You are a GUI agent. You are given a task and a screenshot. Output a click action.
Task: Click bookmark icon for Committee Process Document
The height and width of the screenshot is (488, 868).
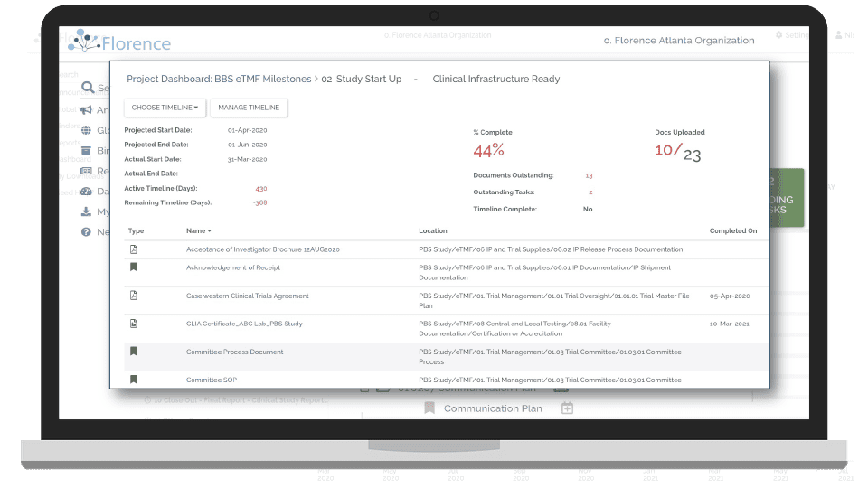coord(134,352)
